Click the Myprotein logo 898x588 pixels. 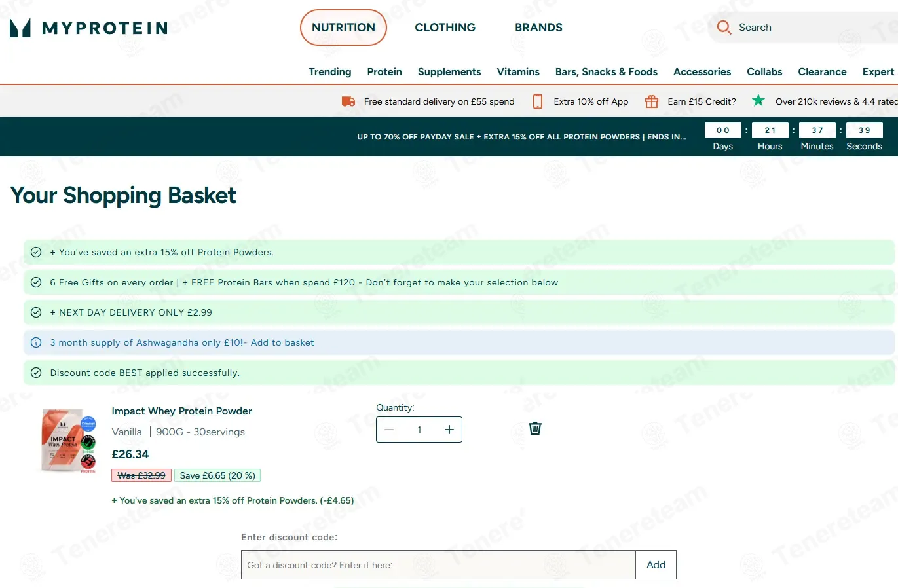(88, 28)
